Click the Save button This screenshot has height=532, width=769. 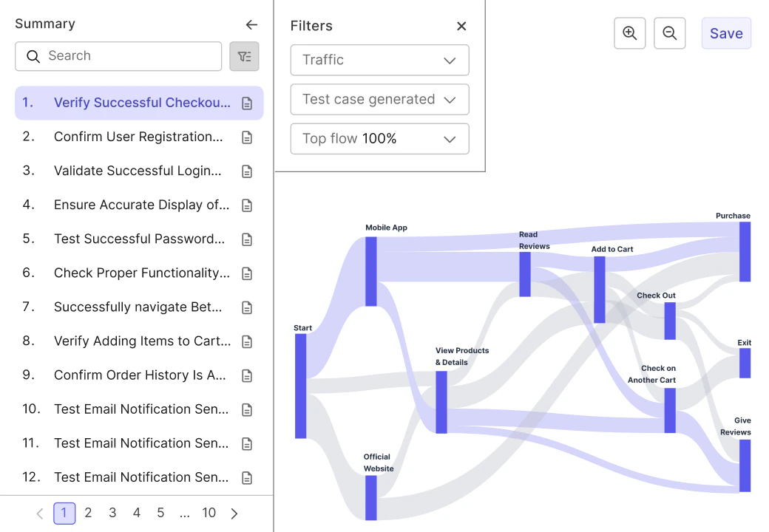coord(726,33)
